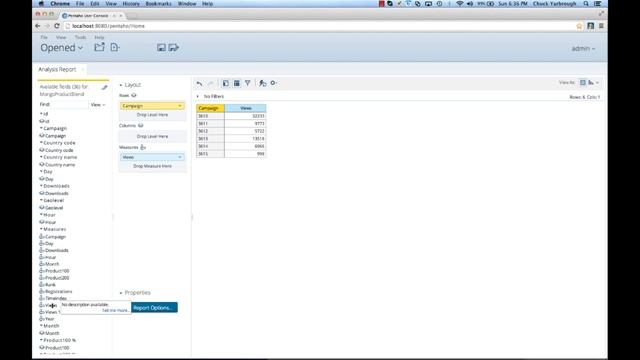Click the Campaign column header in table

point(210,108)
